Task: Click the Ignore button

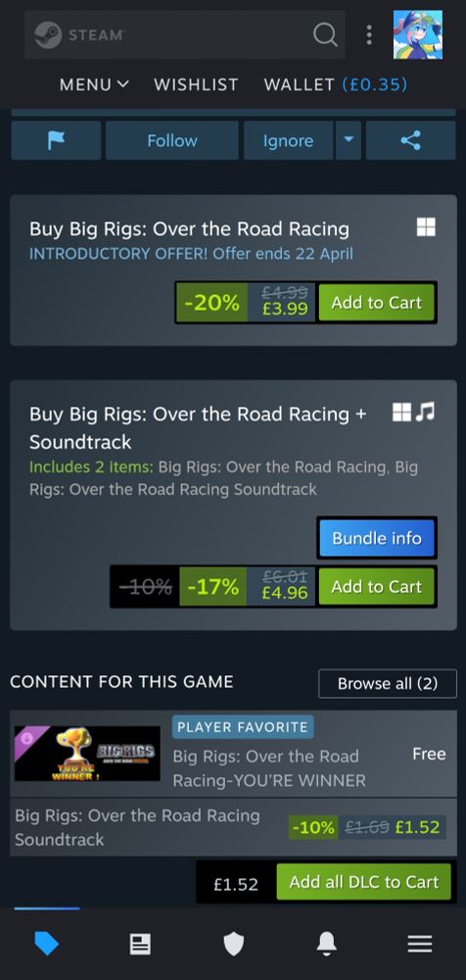Action: (x=288, y=140)
